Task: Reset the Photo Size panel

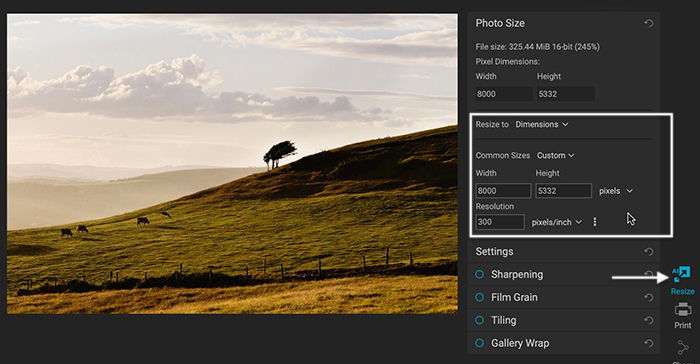Action: click(649, 23)
